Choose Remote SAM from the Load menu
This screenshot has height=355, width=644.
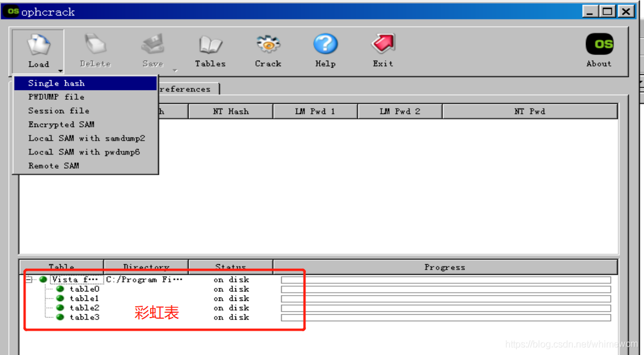pos(85,166)
